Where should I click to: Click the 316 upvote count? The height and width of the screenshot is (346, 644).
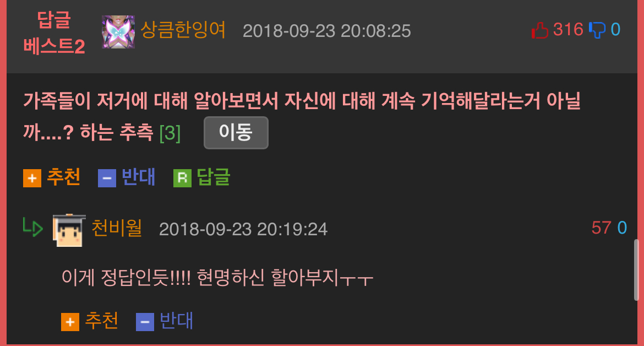pyautogui.click(x=568, y=30)
